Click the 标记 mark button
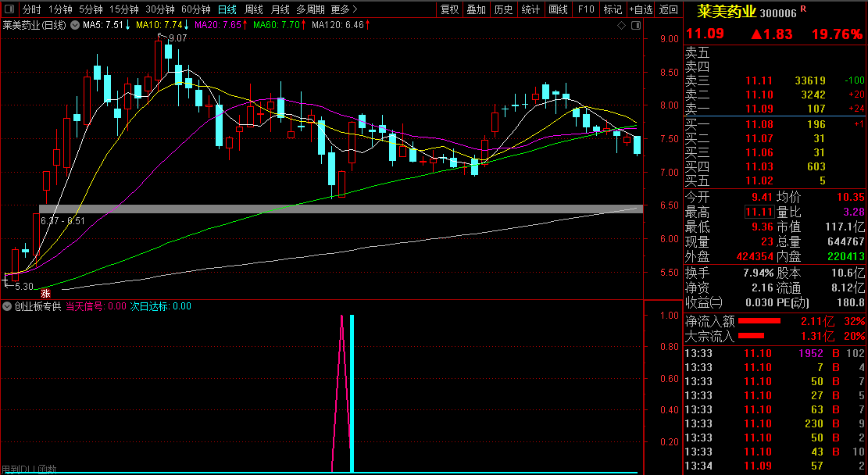The height and width of the screenshot is (475, 868). (613, 9)
